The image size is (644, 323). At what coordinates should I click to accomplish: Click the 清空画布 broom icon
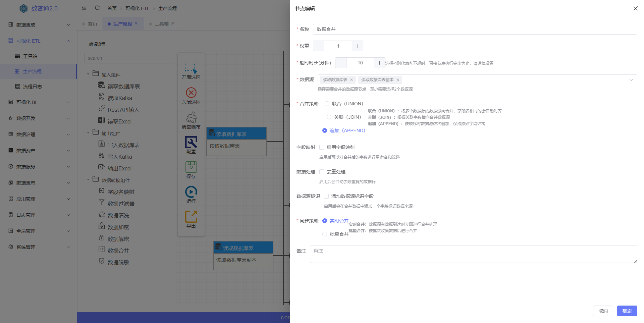pos(191,117)
